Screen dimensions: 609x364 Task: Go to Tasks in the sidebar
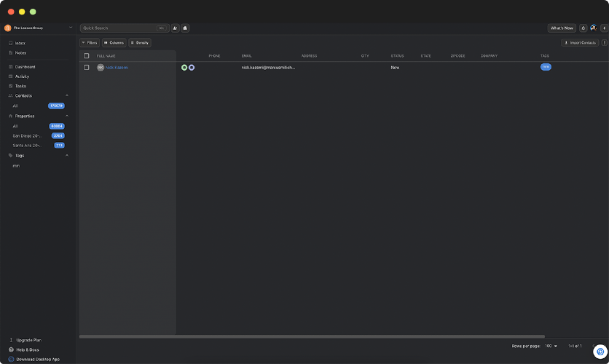click(20, 86)
